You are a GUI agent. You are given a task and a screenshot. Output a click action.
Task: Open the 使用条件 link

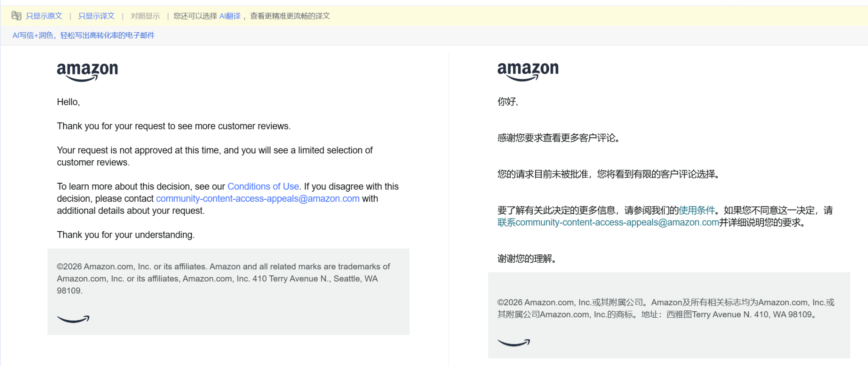click(x=697, y=210)
